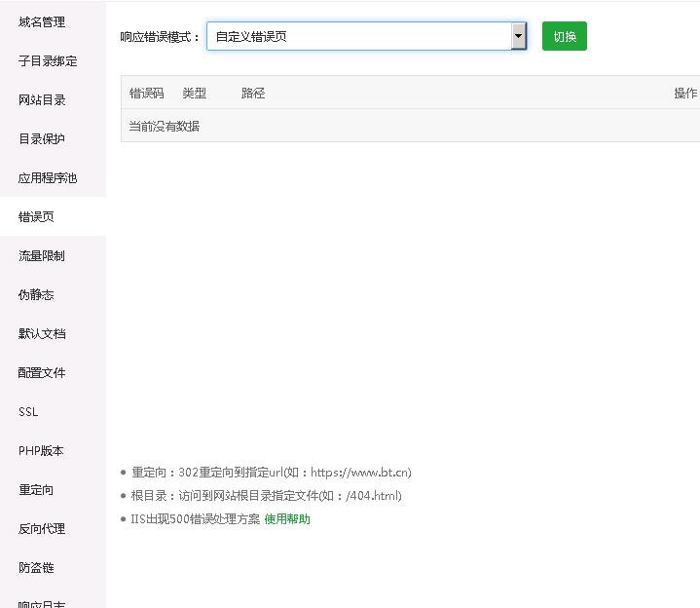Open PHP版本 sidebar tab
The image size is (700, 608).
pyautogui.click(x=41, y=451)
